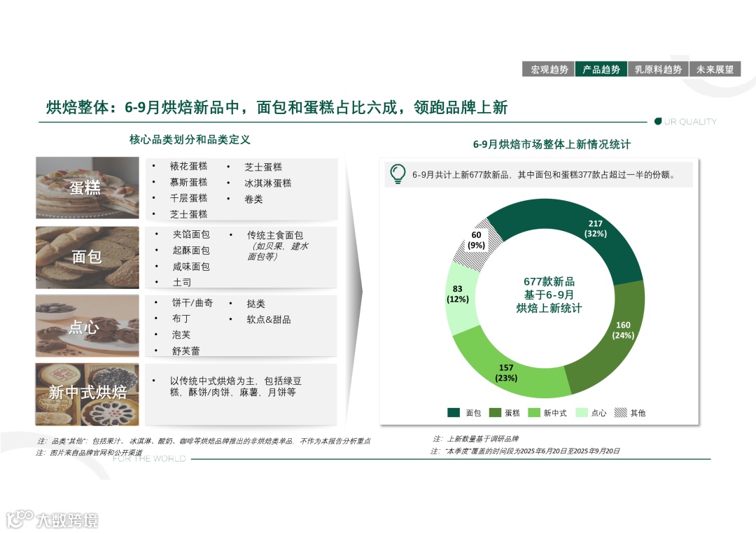Click the text 裱花蛋糕
The image size is (756, 534).
click(188, 167)
